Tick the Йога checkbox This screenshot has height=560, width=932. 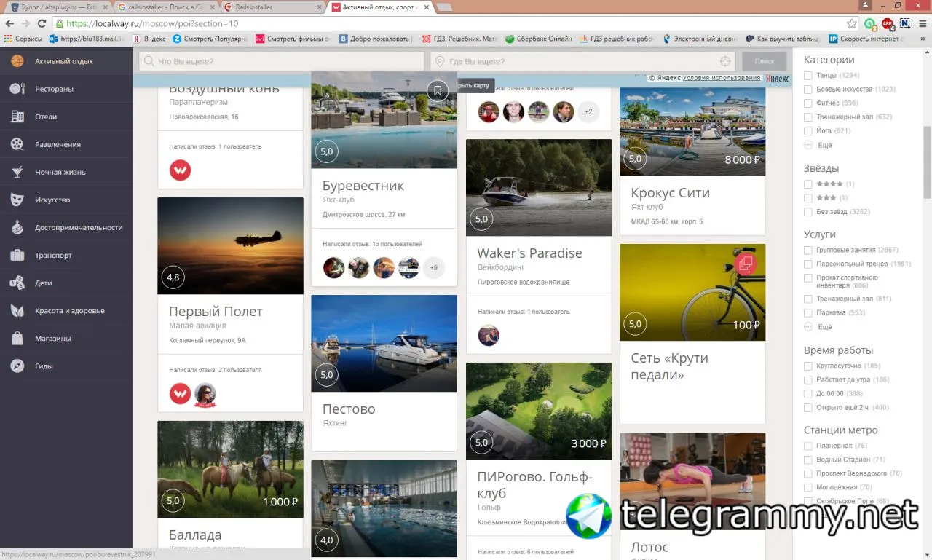point(808,130)
